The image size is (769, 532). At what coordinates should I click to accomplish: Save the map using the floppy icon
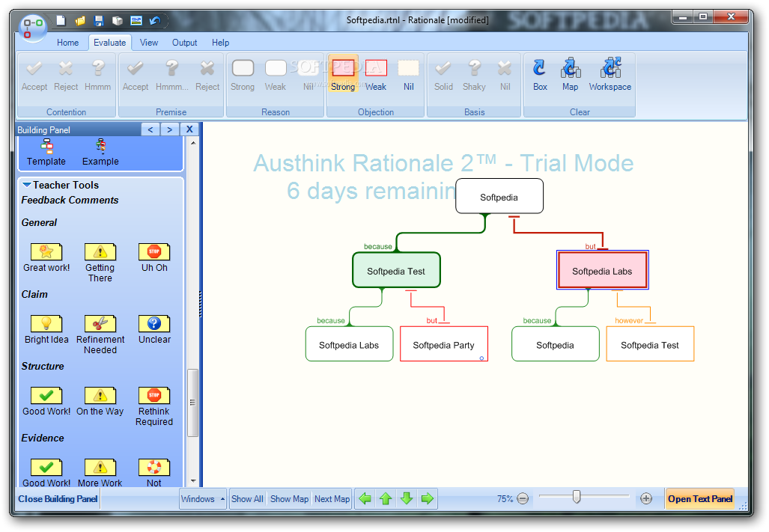point(99,20)
